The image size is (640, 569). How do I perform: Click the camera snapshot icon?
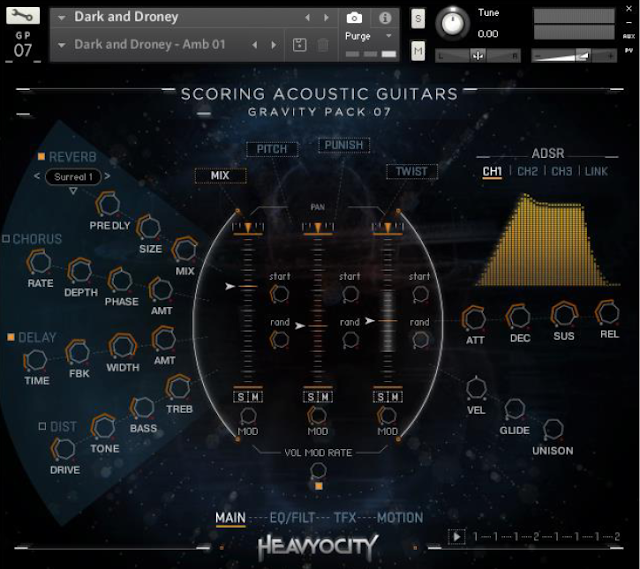(x=354, y=18)
